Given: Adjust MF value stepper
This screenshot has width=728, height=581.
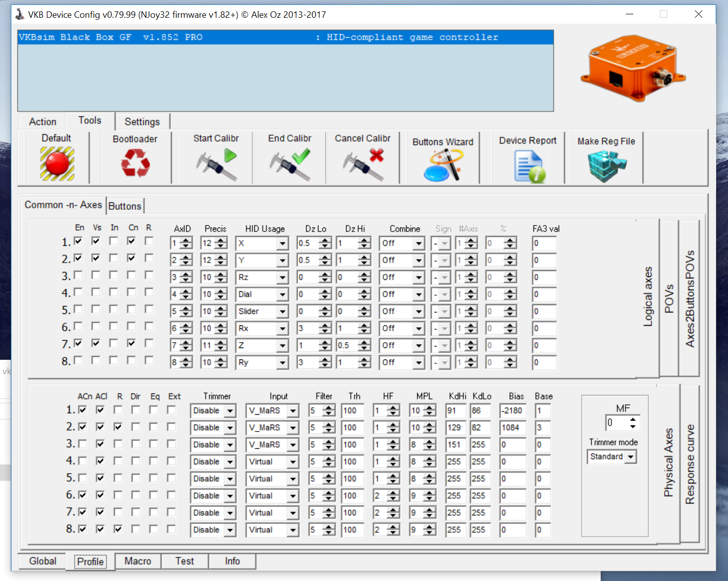Looking at the screenshot, I should (633, 423).
